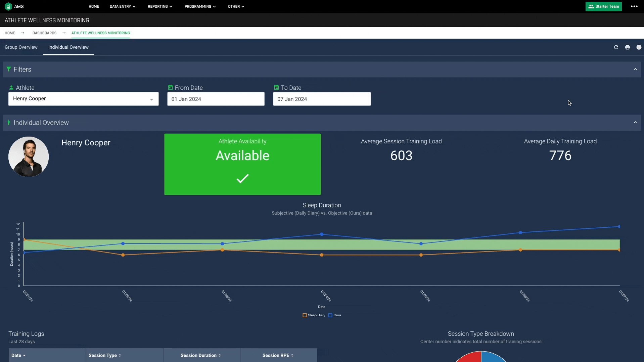Click the green filter funnel icon
Screen dimensions: 644x362
tap(9, 69)
